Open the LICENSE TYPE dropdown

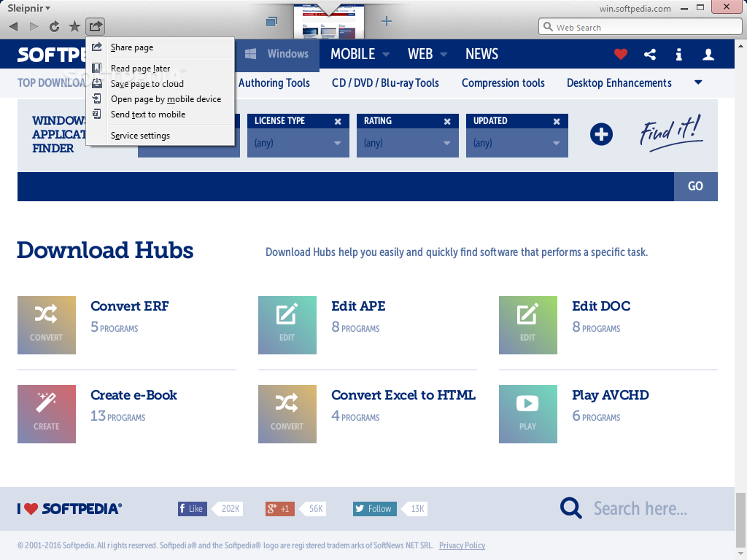click(298, 143)
